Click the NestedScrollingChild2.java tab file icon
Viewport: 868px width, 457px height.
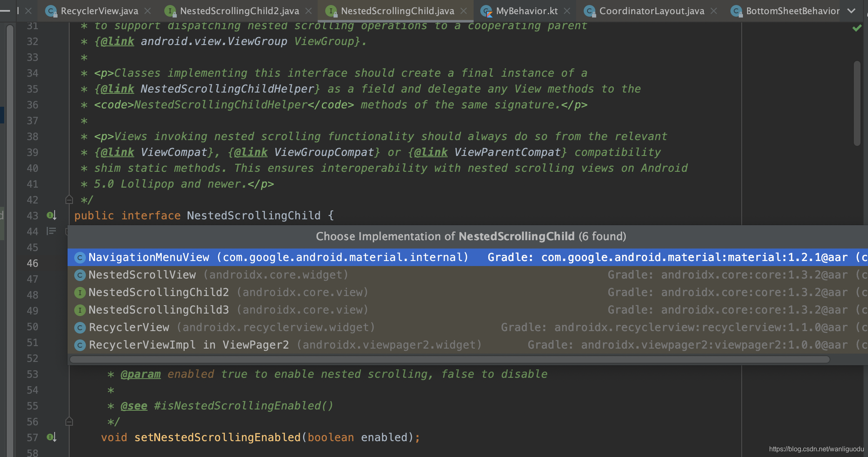tap(170, 11)
